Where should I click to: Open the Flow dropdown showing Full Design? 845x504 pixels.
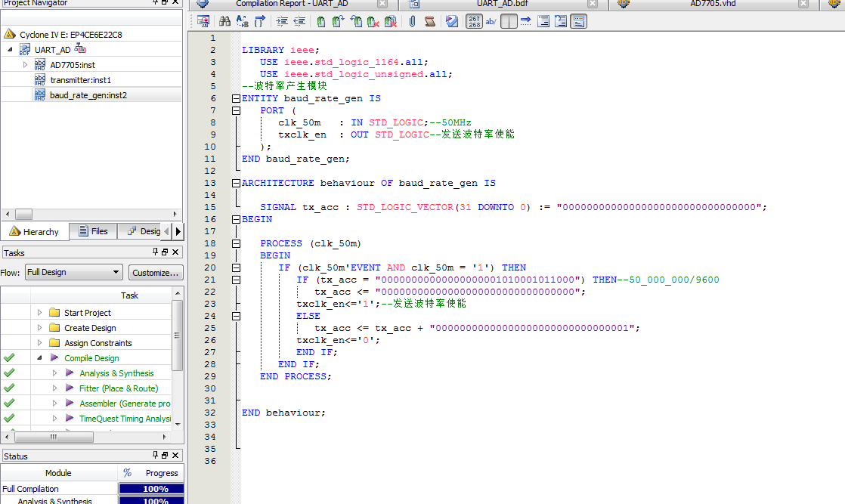[73, 272]
